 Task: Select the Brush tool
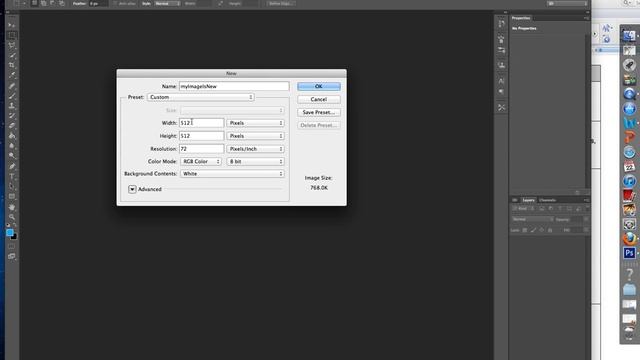(11, 96)
